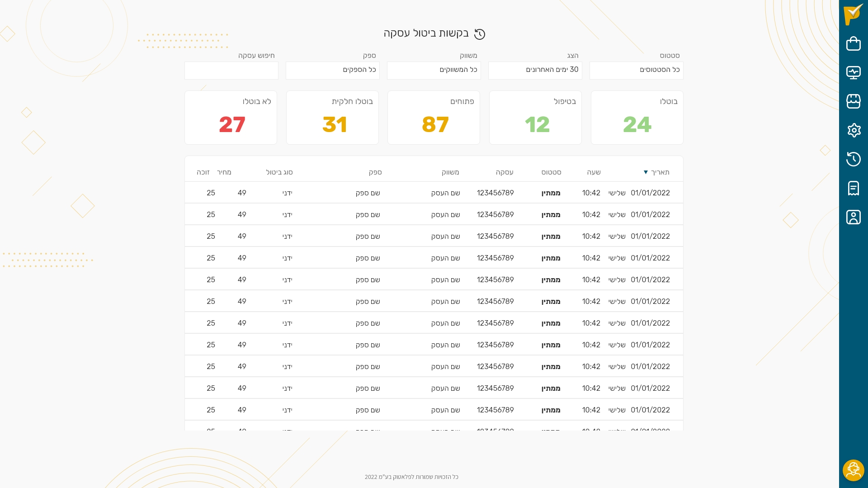Sort by the עסקה column header

tap(505, 172)
